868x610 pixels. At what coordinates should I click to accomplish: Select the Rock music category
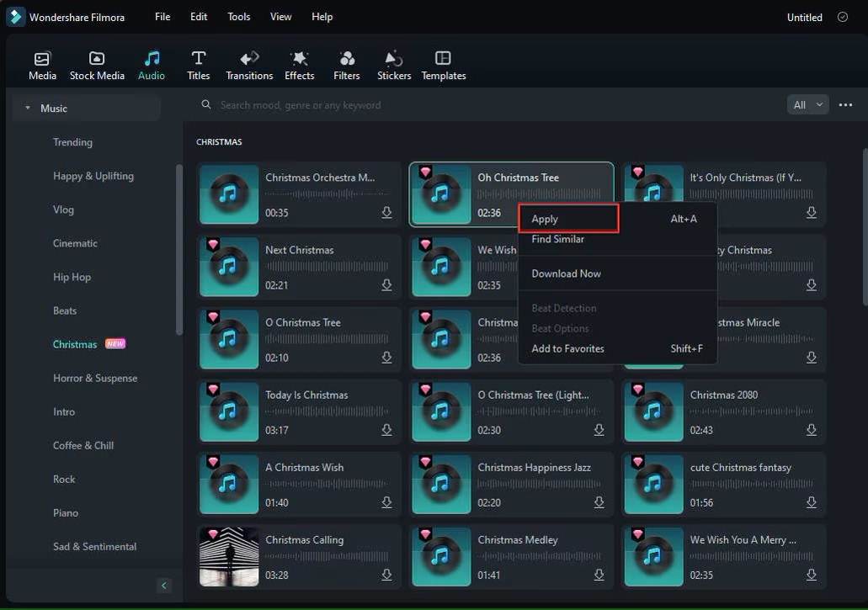[x=64, y=480]
